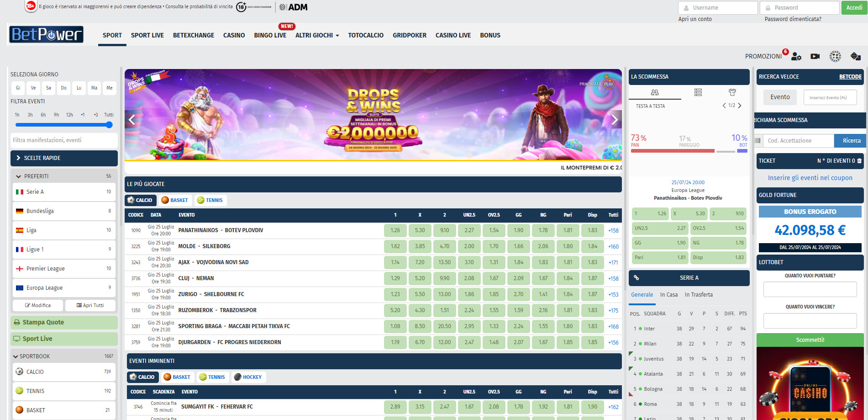
Task: Click previous arrow beside 1/2 in Testa a Testa
Action: [724, 106]
